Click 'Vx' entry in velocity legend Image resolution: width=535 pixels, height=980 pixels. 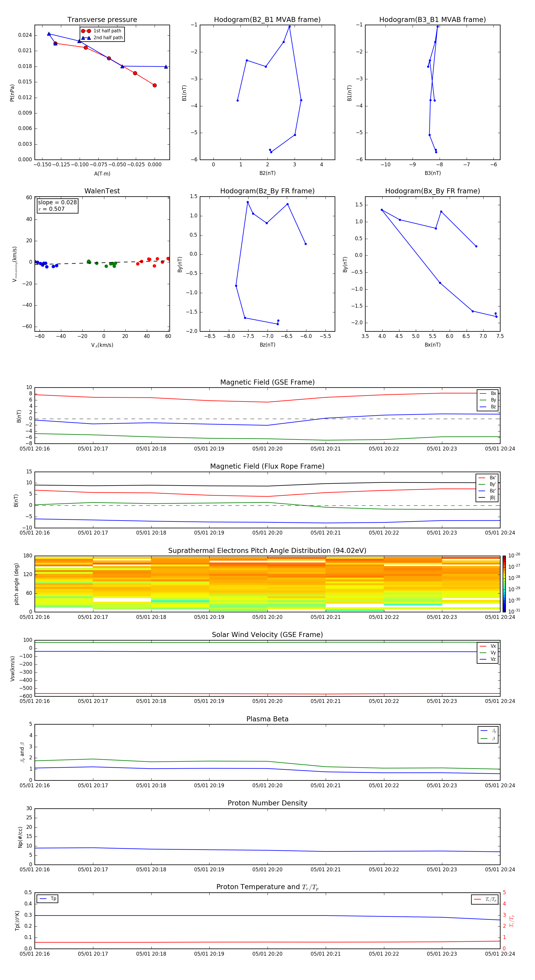click(488, 646)
